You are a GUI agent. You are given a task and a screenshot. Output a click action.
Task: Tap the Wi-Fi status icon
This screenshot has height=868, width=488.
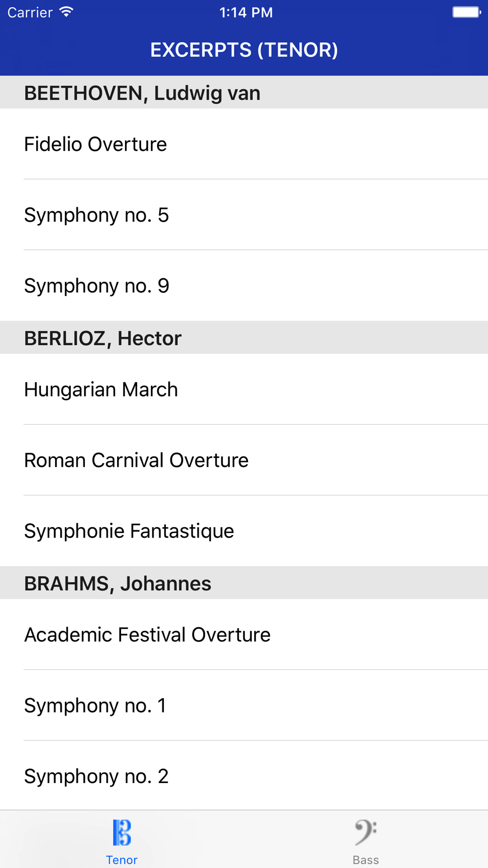(x=66, y=12)
